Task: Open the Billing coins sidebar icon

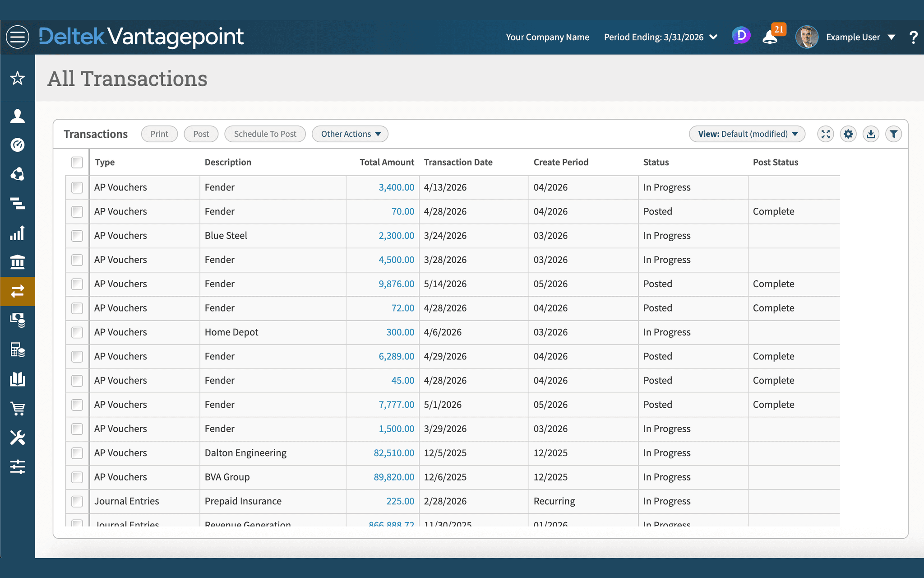Action: coord(18,320)
